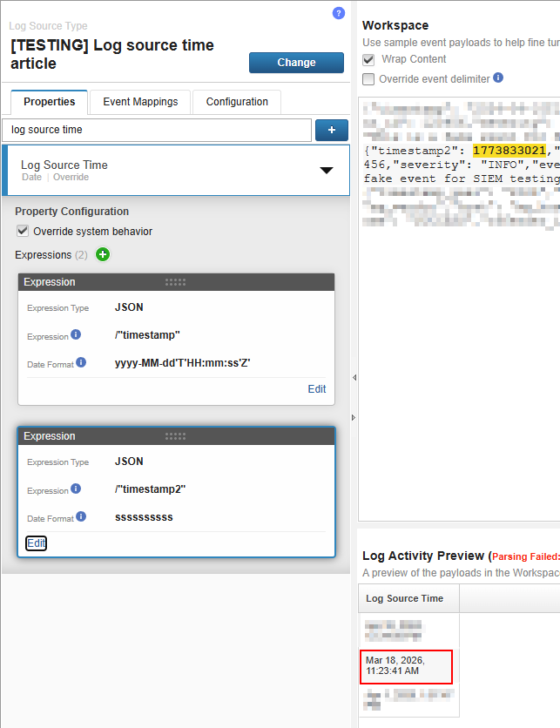Image resolution: width=560 pixels, height=728 pixels.
Task: Click info icon next to timestamp2 Expression label
Action: (x=76, y=489)
